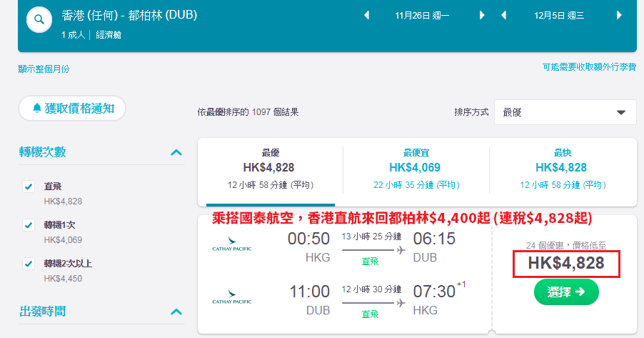Open the 排序方式 sort dropdown
This screenshot has width=644, height=338.
(x=565, y=112)
